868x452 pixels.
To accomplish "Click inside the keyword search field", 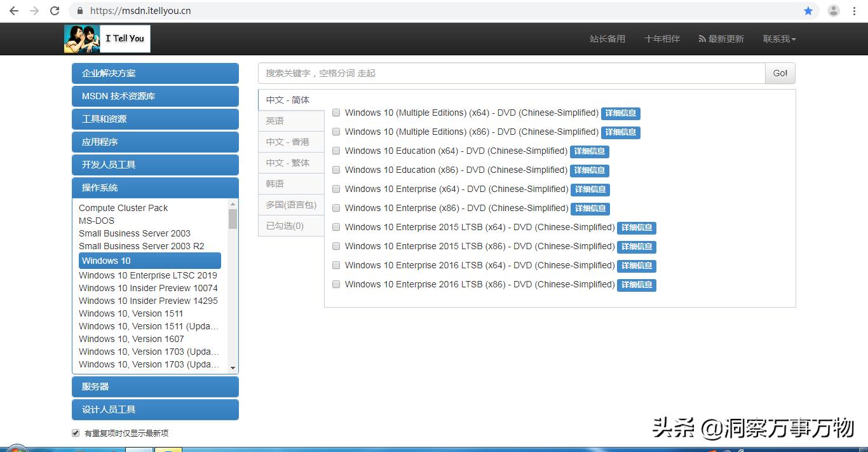I will (445, 72).
